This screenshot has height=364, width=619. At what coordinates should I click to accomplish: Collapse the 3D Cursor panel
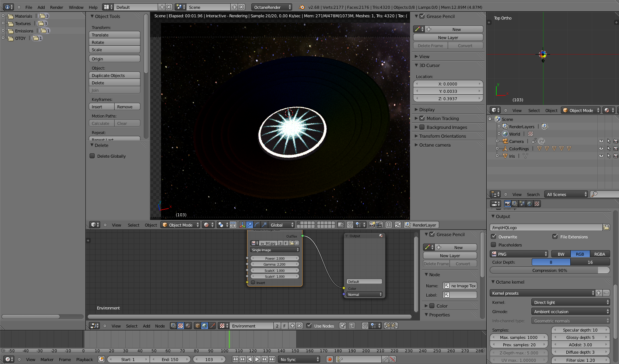pyautogui.click(x=429, y=65)
